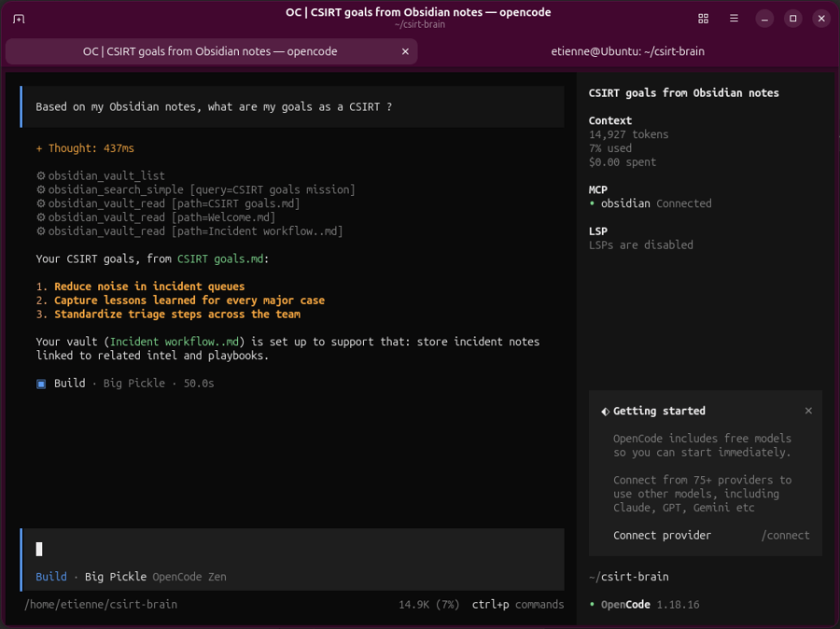Click the Getting started diamond icon
This screenshot has height=629, width=840.
606,411
